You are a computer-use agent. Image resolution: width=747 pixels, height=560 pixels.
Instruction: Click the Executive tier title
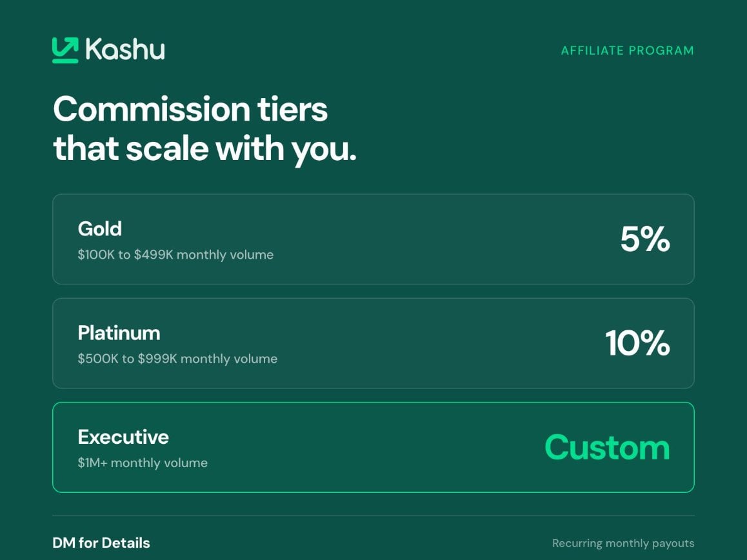(123, 437)
